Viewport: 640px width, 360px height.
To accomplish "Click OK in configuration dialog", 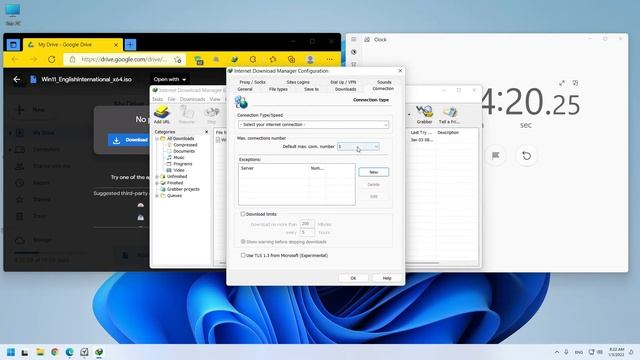I will [x=353, y=278].
